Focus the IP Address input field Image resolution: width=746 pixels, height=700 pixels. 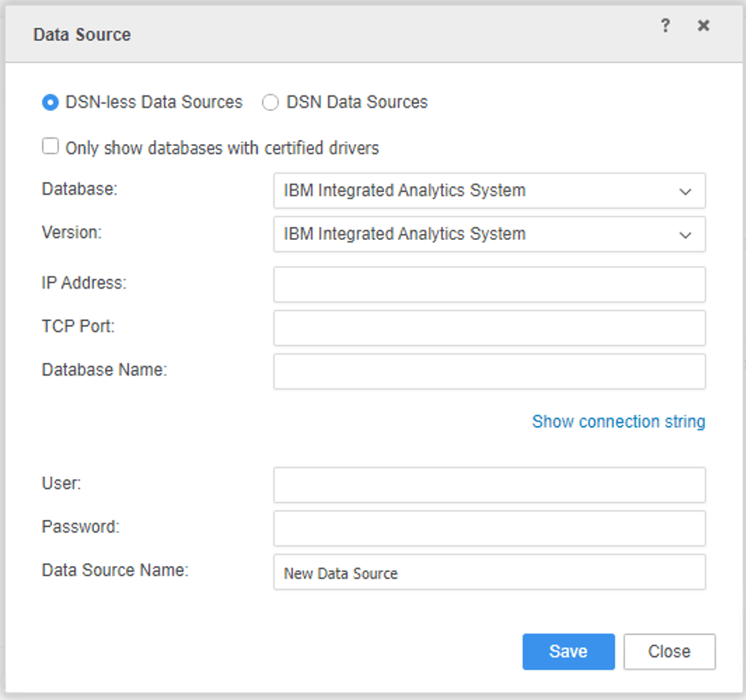tap(489, 284)
